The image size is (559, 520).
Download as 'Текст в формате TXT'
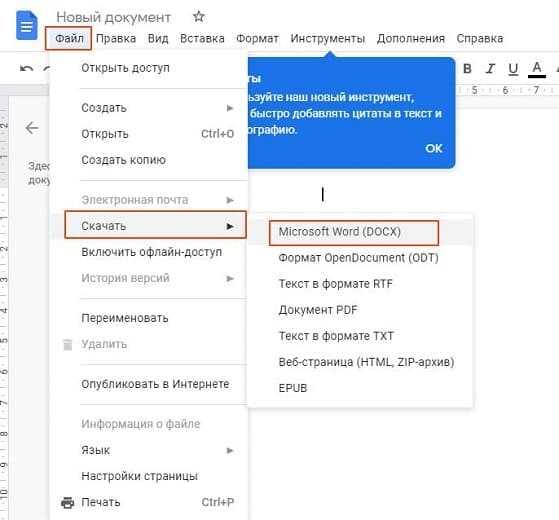pyautogui.click(x=360, y=336)
